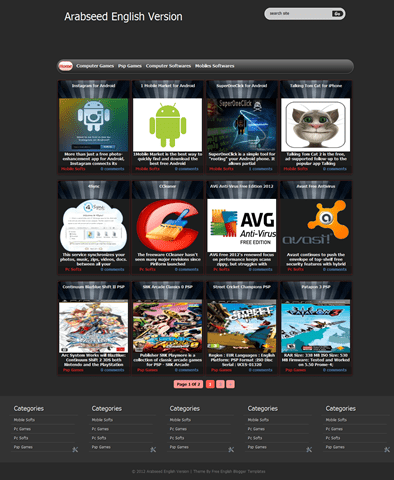Open the Continuum BlazBlue Shift II cover art
This screenshot has width=394, height=480.
[x=94, y=326]
